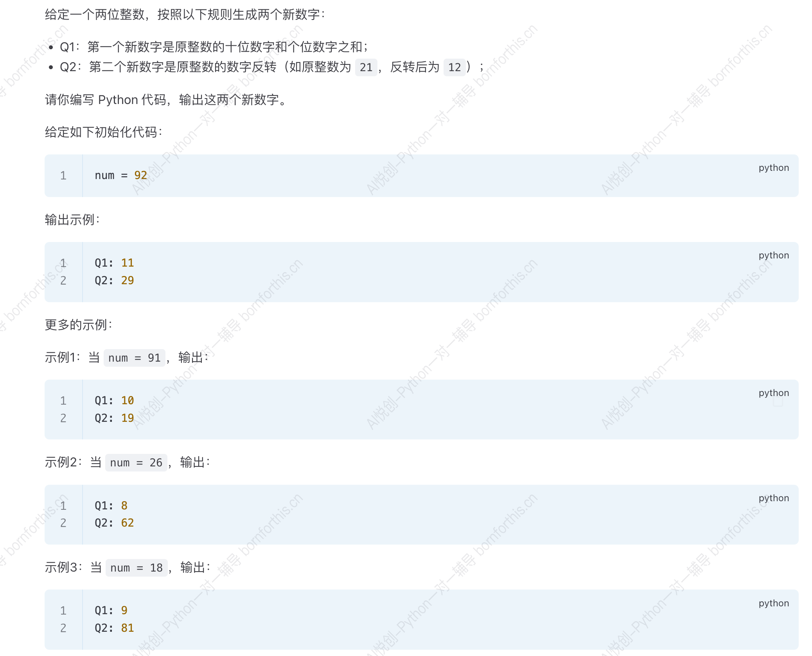Click the output line "Q1: 9"
Screen dimensions: 812x656
tap(111, 610)
